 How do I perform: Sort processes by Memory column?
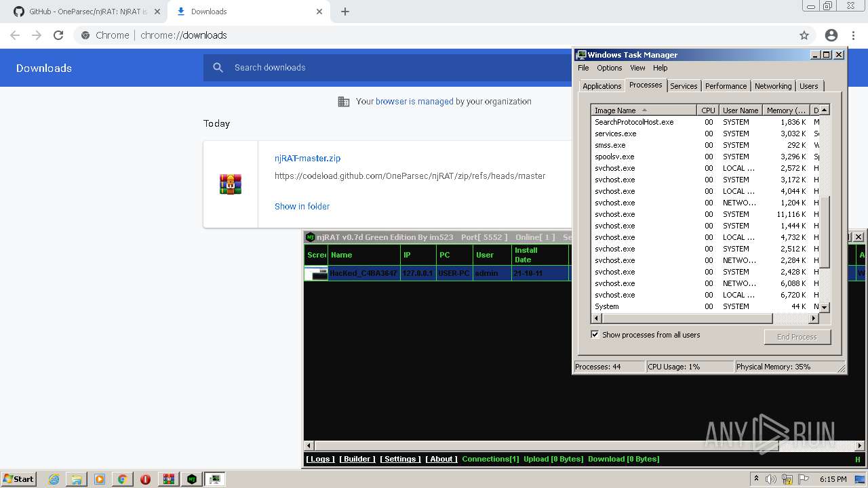coord(786,110)
